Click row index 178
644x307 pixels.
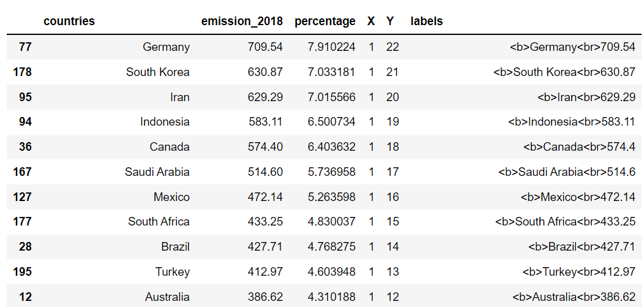(22, 72)
